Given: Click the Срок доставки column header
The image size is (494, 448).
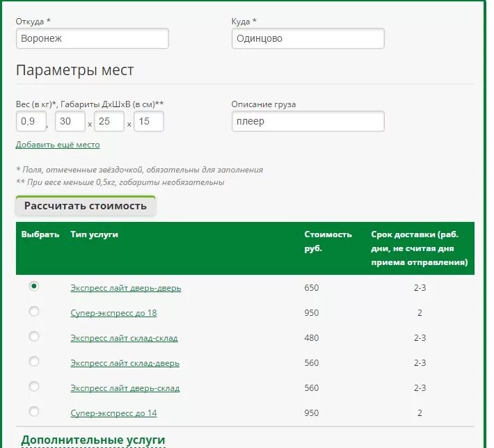Looking at the screenshot, I should [420, 248].
